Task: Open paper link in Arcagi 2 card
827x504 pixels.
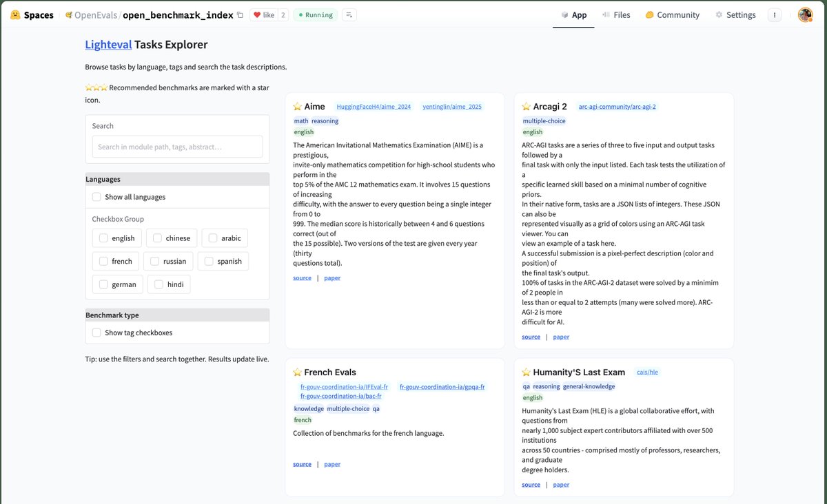Action: click(561, 337)
